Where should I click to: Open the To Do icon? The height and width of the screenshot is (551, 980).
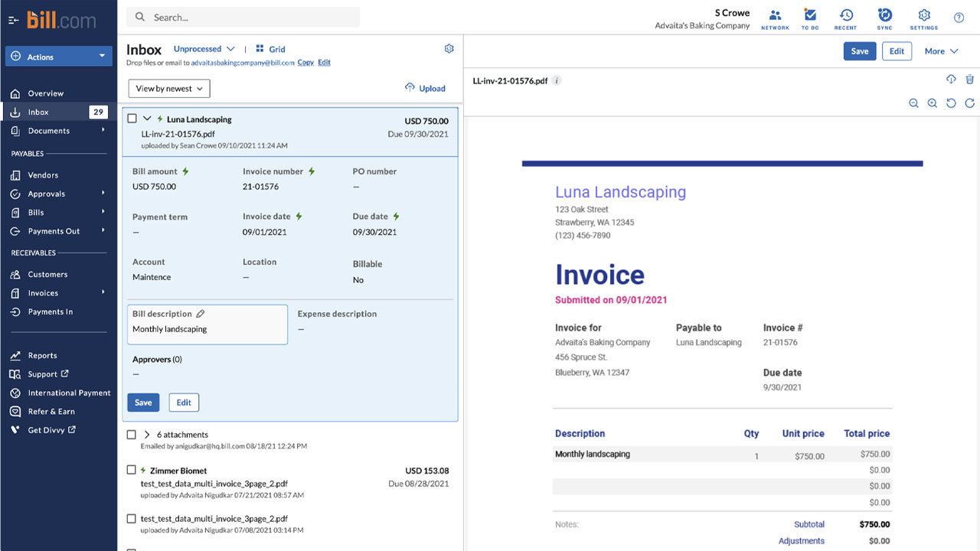coord(810,18)
